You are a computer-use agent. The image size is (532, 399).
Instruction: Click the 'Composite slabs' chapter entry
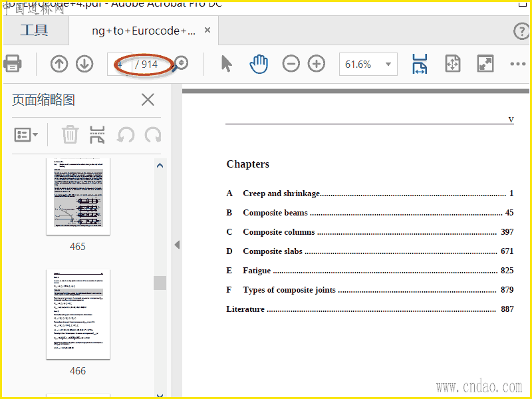[x=370, y=251]
